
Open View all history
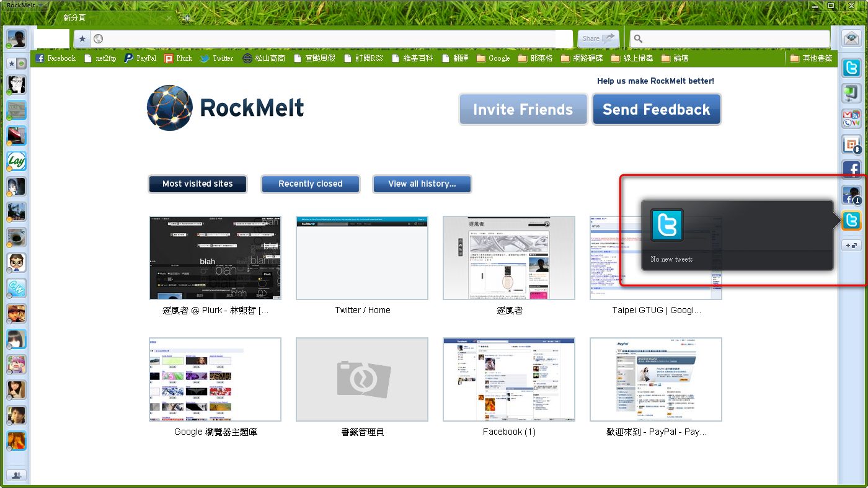point(422,184)
